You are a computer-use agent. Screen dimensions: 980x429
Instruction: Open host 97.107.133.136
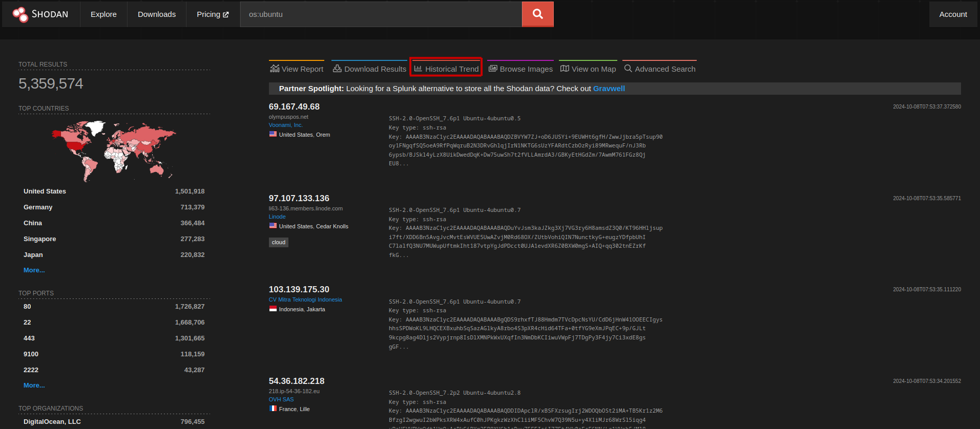pos(299,198)
